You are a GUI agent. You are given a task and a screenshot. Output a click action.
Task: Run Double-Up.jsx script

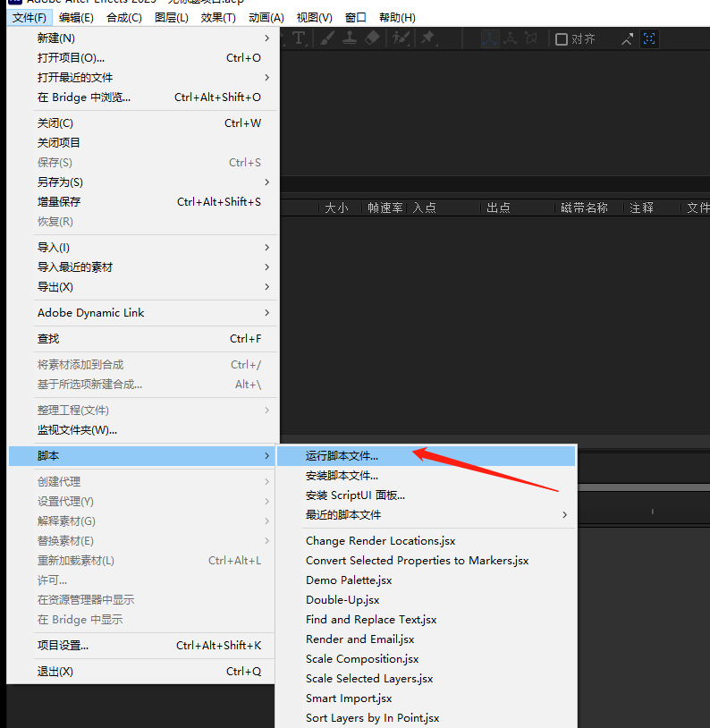tap(427, 599)
